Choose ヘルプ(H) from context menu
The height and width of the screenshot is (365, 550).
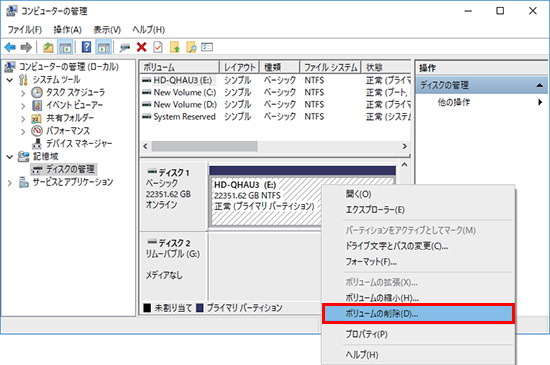pos(418,354)
